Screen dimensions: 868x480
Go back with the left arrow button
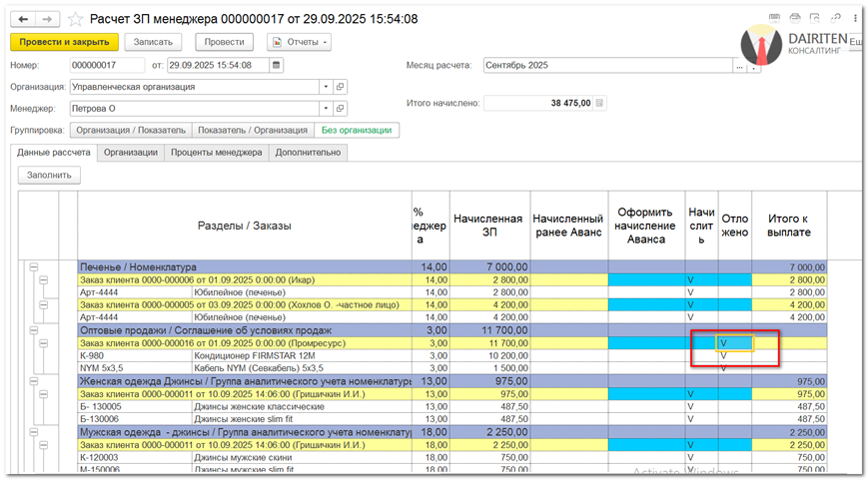tap(23, 19)
